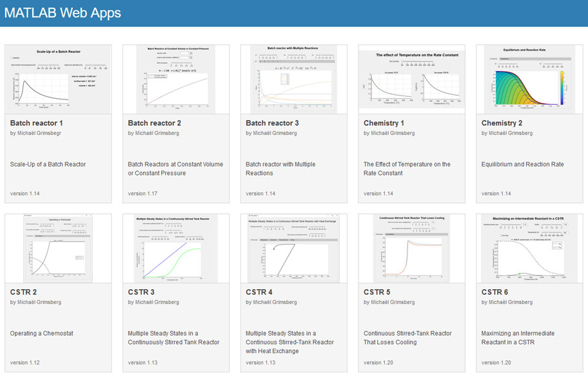
Task: Click the CSTR That Loses Cooling thumbnail
Action: point(411,247)
